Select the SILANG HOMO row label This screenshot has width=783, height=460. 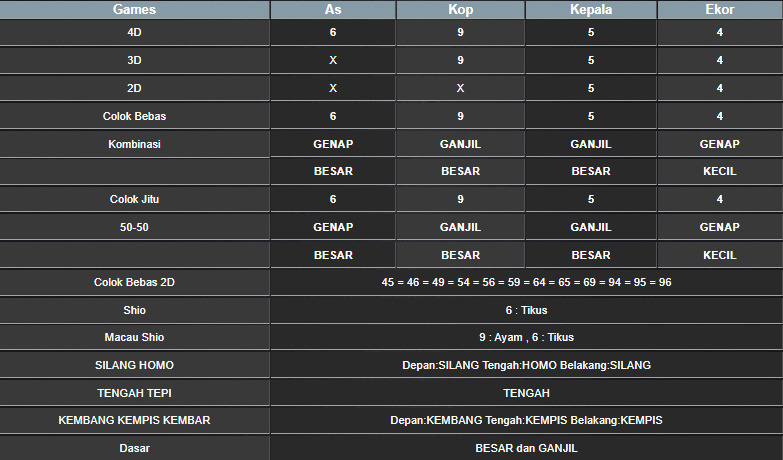pyautogui.click(x=134, y=365)
